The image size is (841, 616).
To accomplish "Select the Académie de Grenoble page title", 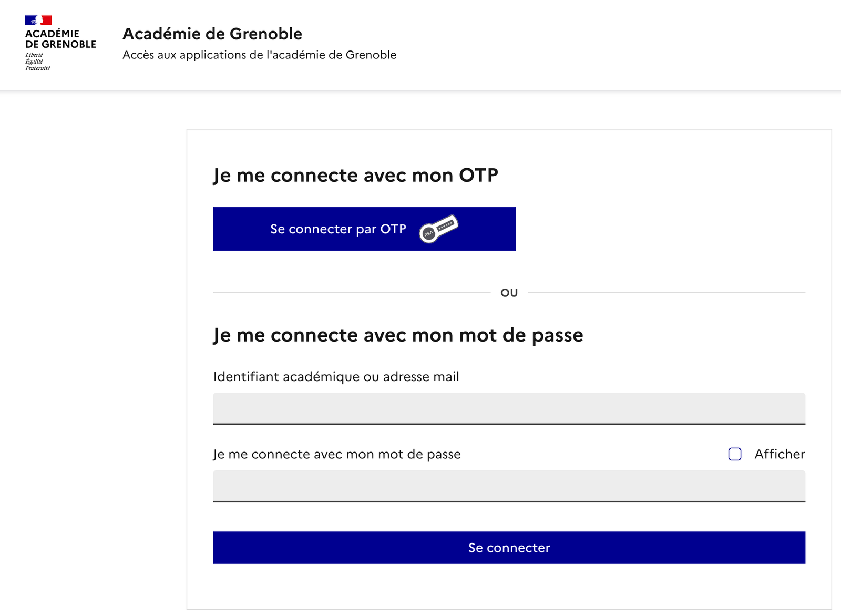I will pyautogui.click(x=212, y=34).
